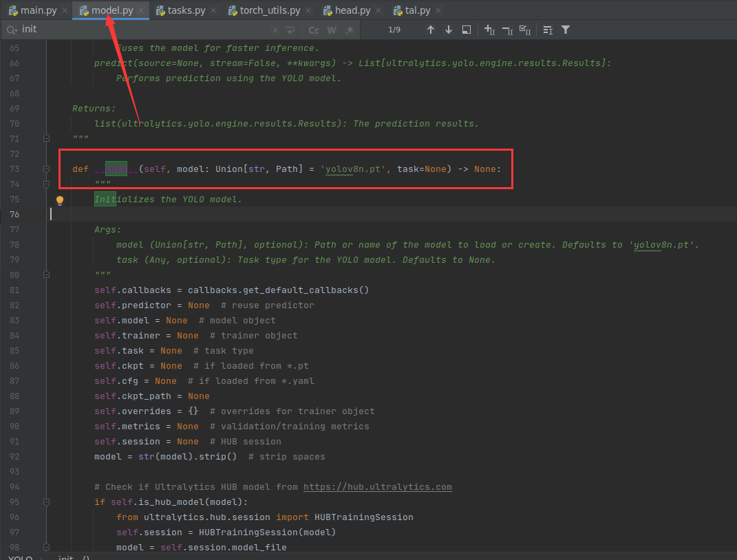Viewport: 737px width, 560px height.
Task: Open the hub.ultralytics.com link
Action: [378, 486]
